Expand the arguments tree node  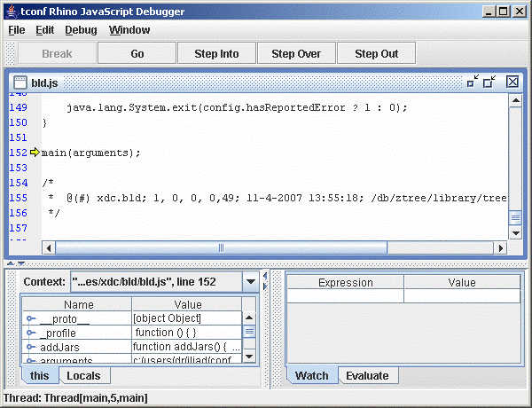point(31,360)
